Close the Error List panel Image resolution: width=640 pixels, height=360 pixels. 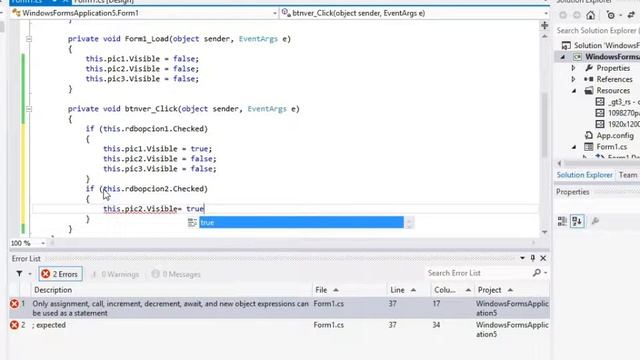[543, 258]
